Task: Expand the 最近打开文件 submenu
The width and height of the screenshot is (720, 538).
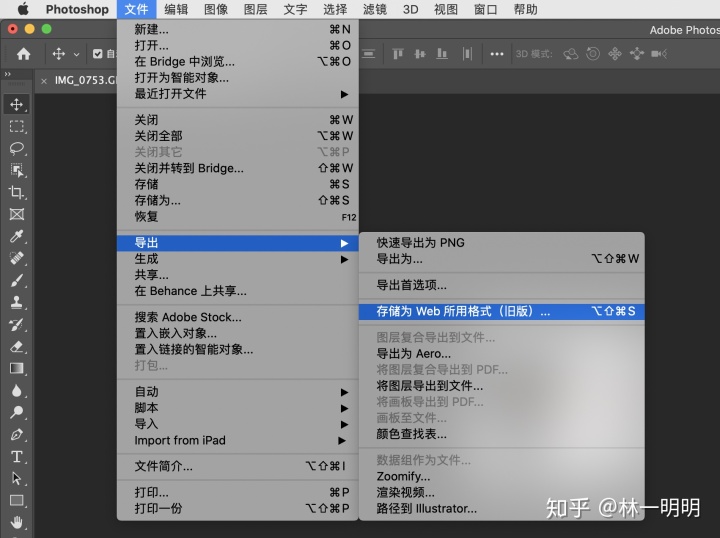Action: tap(238, 94)
